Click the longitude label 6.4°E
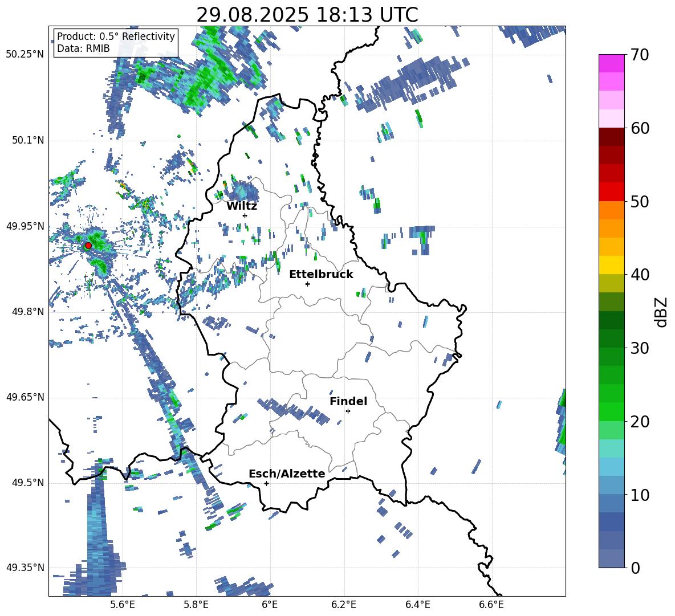 coord(418,605)
